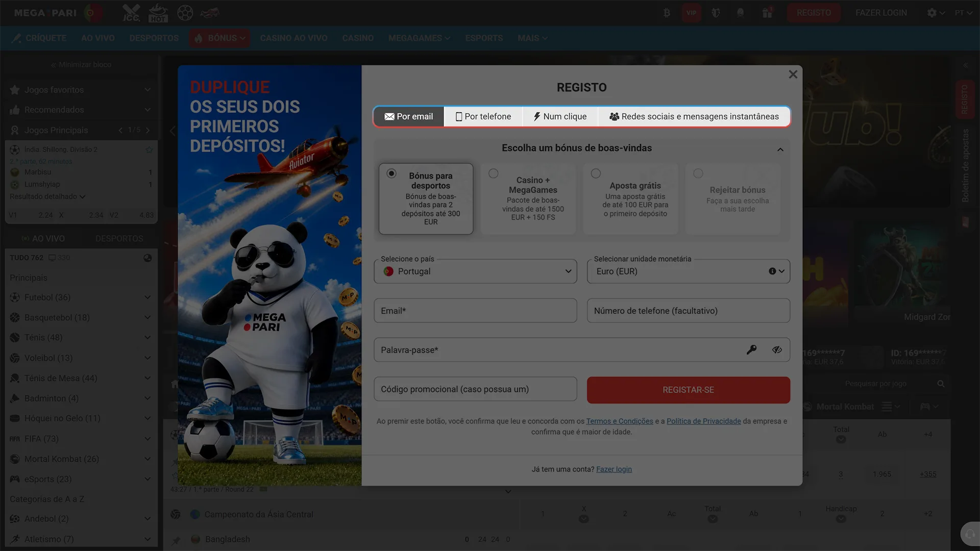This screenshot has width=980, height=551.
Task: Click the vertical REGISTO tab on the right edge
Action: point(965,99)
